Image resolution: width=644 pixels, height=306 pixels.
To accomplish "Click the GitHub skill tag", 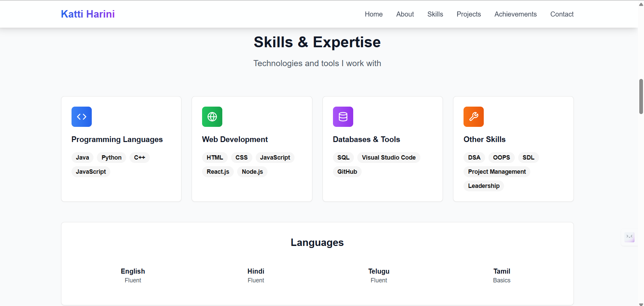I will coord(347,172).
